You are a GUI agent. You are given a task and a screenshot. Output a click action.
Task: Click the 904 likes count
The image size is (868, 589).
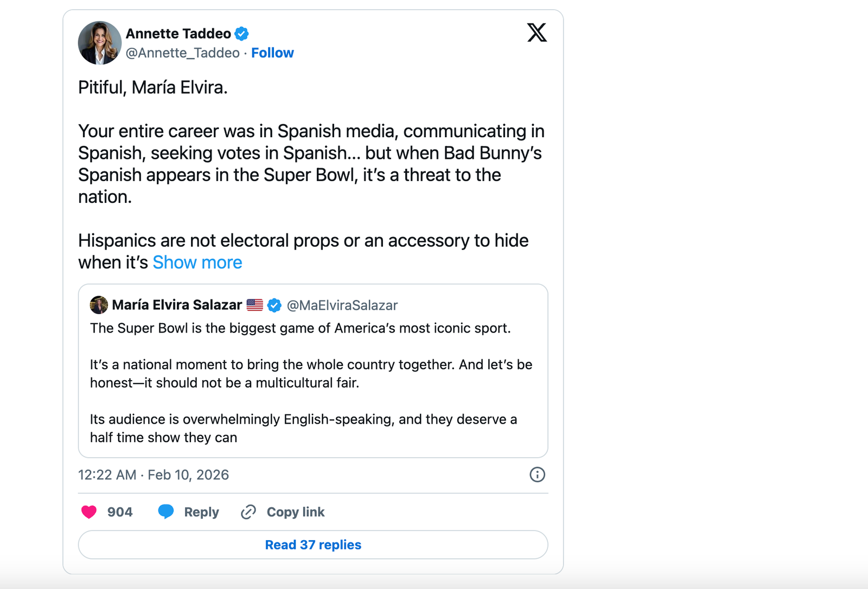(x=120, y=512)
